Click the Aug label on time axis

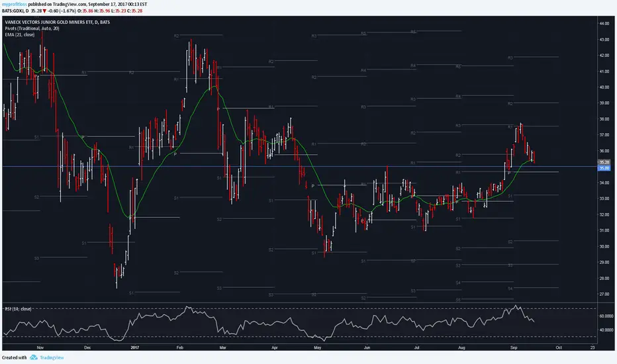tap(461, 347)
